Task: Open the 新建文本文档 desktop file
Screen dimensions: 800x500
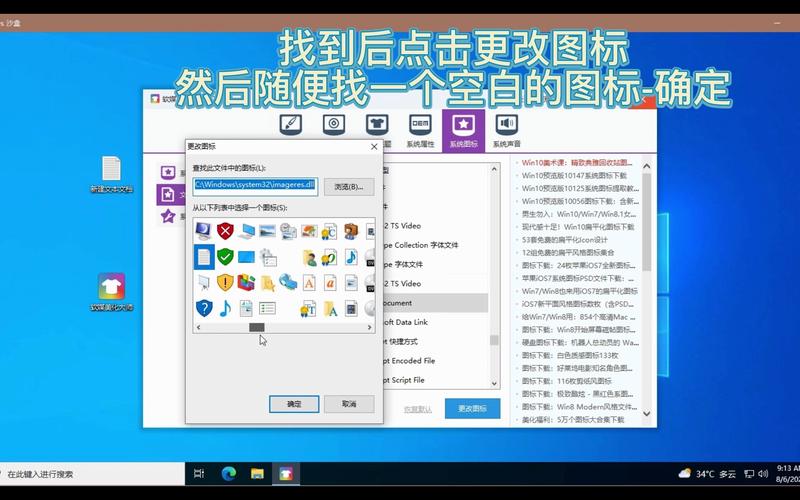Action: (x=111, y=174)
